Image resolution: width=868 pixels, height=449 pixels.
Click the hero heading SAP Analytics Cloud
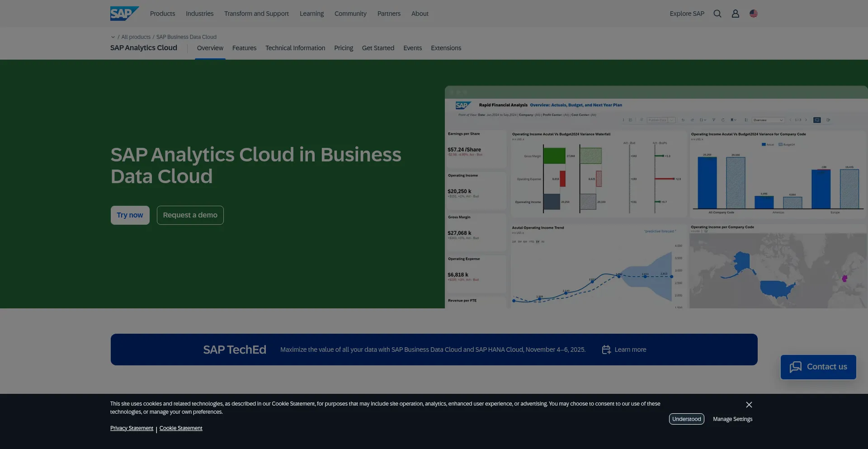pos(256,165)
